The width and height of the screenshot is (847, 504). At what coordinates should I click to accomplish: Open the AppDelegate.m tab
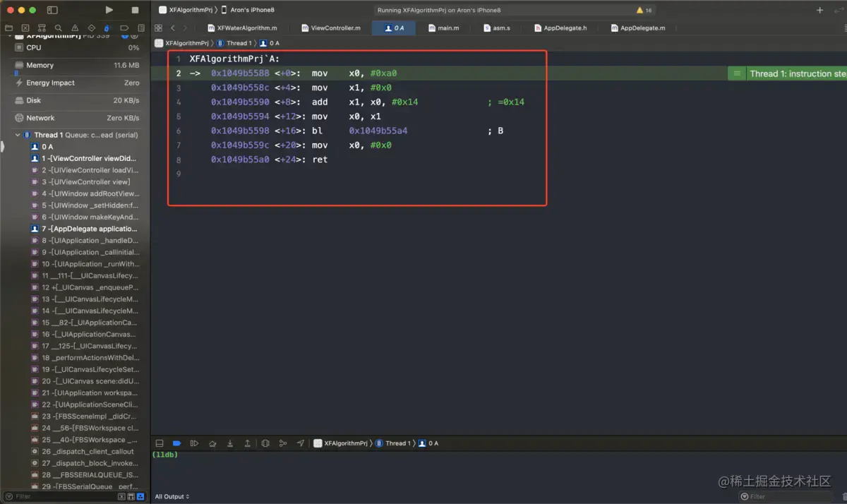(x=638, y=28)
